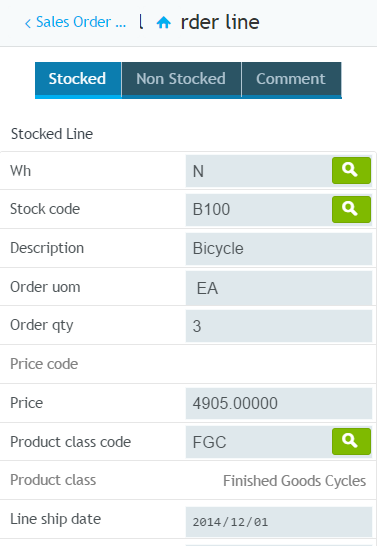Viewport: 377px width, 546px height.
Task: Focus the Product class code field FGC
Action: click(258, 442)
